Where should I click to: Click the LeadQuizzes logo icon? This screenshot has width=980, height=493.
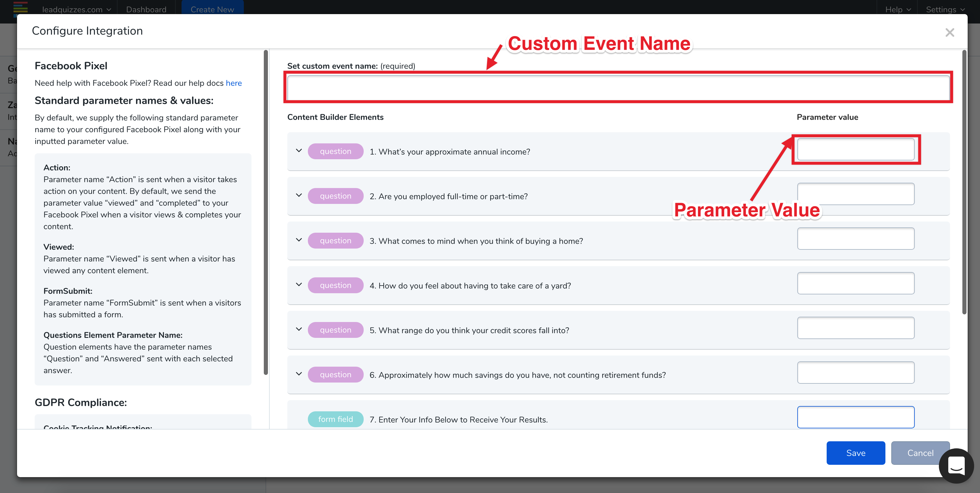(21, 9)
